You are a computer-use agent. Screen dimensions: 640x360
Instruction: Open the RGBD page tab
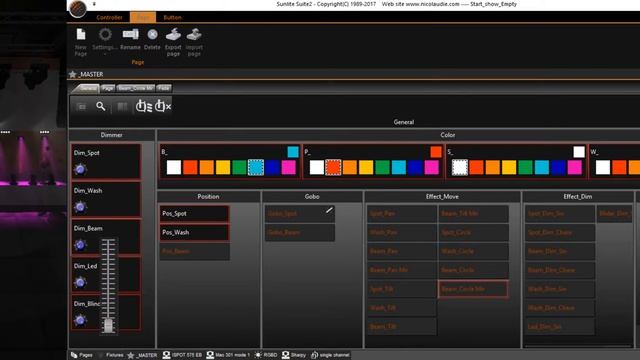(266, 355)
